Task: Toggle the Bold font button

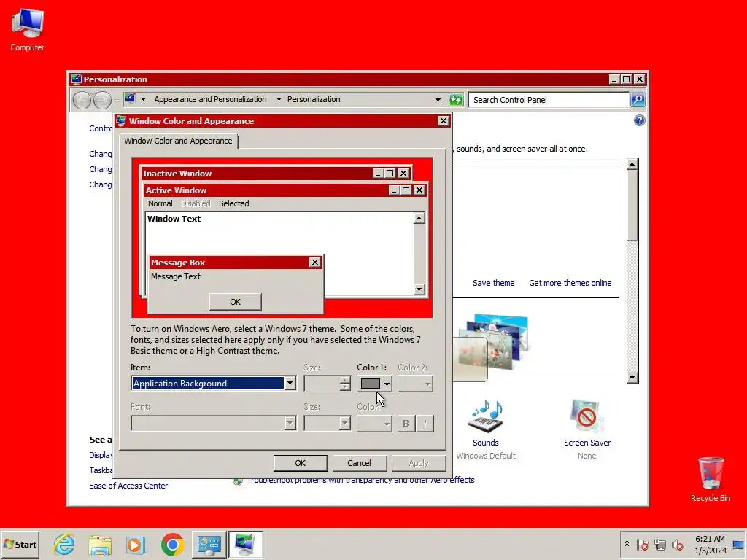Action: point(406,424)
